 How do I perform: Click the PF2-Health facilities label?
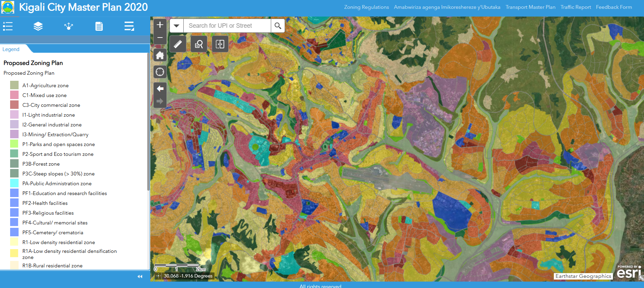click(45, 203)
